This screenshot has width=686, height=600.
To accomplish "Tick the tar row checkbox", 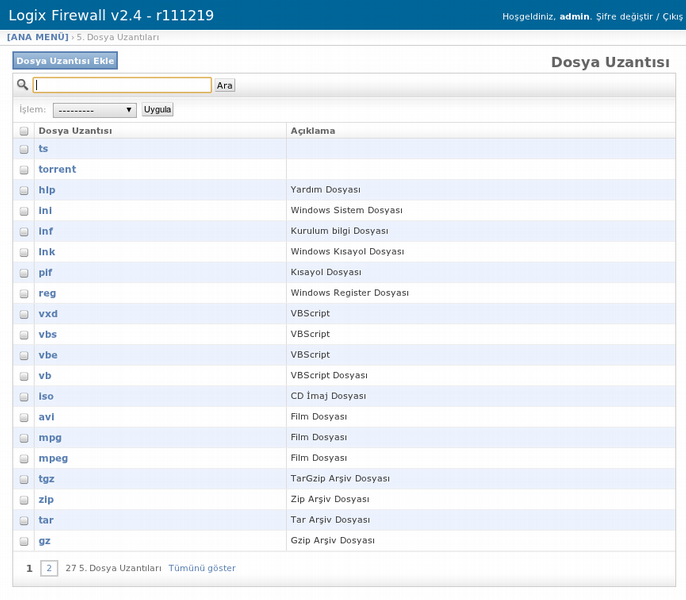I will pos(24,521).
